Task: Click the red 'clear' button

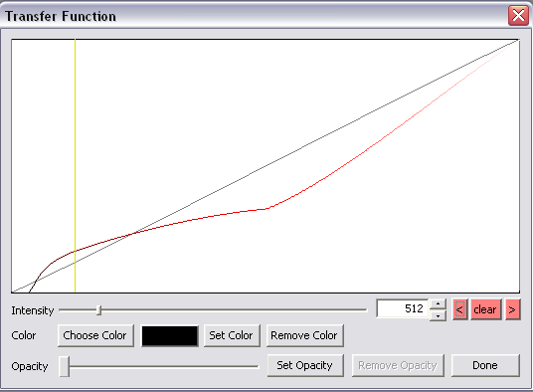Action: click(x=485, y=309)
